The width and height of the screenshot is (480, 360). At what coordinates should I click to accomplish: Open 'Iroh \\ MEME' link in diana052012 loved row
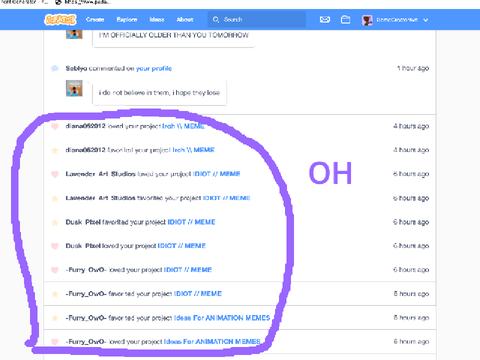point(183,126)
